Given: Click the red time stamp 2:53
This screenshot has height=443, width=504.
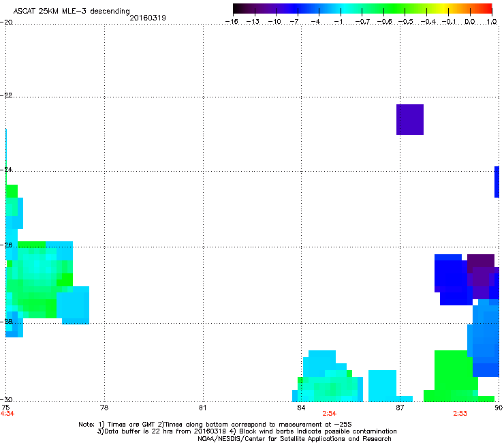Looking at the screenshot, I should pos(460,414).
